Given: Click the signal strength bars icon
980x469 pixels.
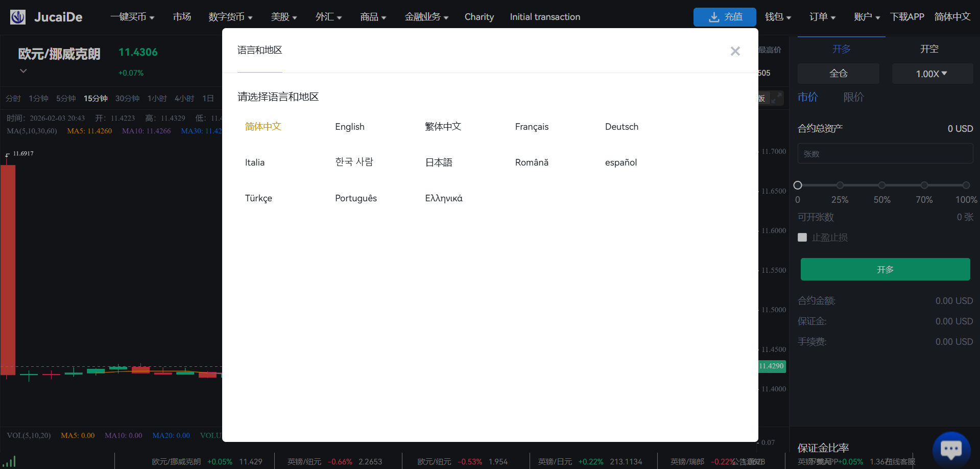Looking at the screenshot, I should (x=10, y=461).
